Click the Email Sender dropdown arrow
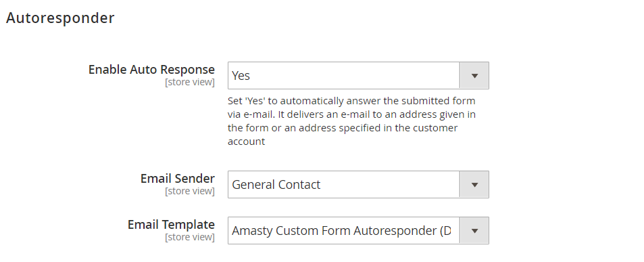Screen dimensions: 644x262 (474, 185)
